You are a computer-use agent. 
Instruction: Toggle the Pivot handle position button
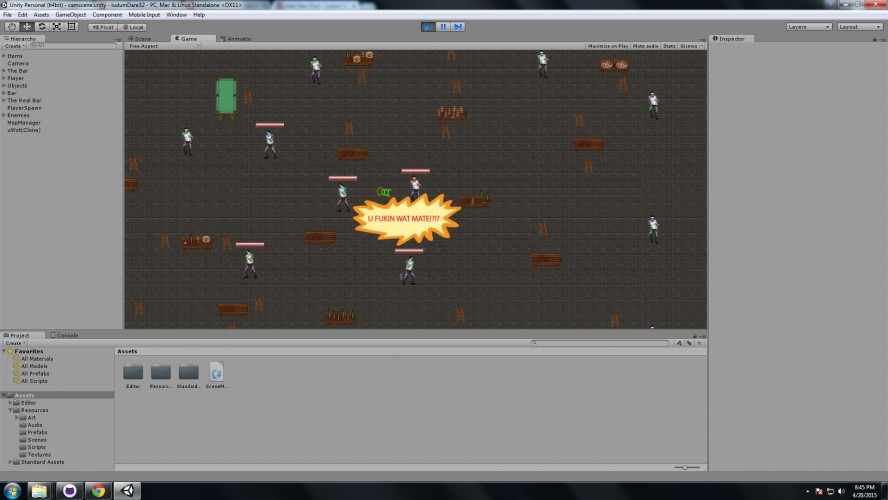[103, 27]
